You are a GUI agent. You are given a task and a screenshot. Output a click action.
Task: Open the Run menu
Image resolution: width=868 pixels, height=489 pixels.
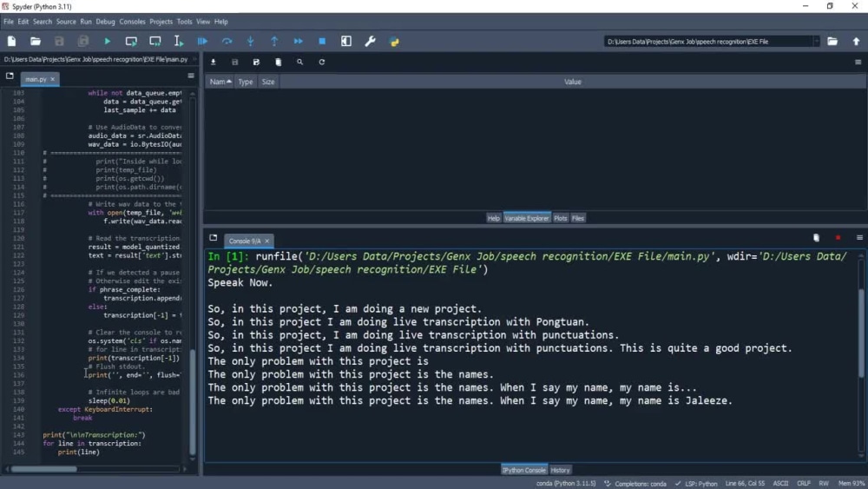click(x=86, y=22)
